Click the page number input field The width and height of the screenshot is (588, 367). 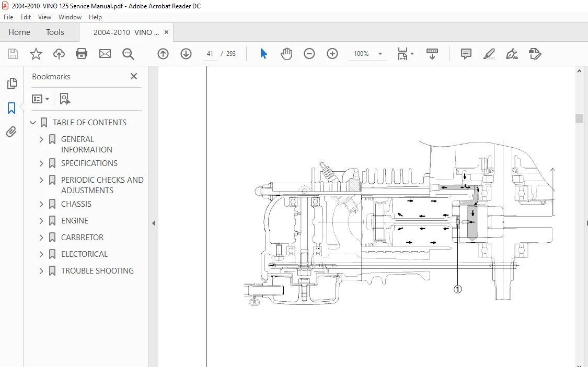[x=210, y=54]
